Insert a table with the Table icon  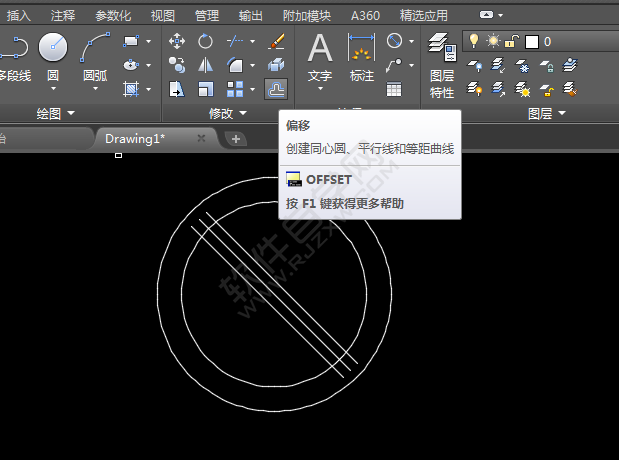click(394, 89)
